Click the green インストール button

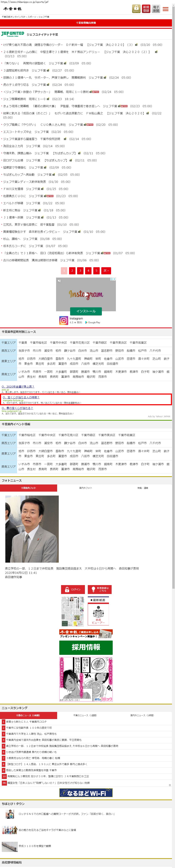[86, 311]
